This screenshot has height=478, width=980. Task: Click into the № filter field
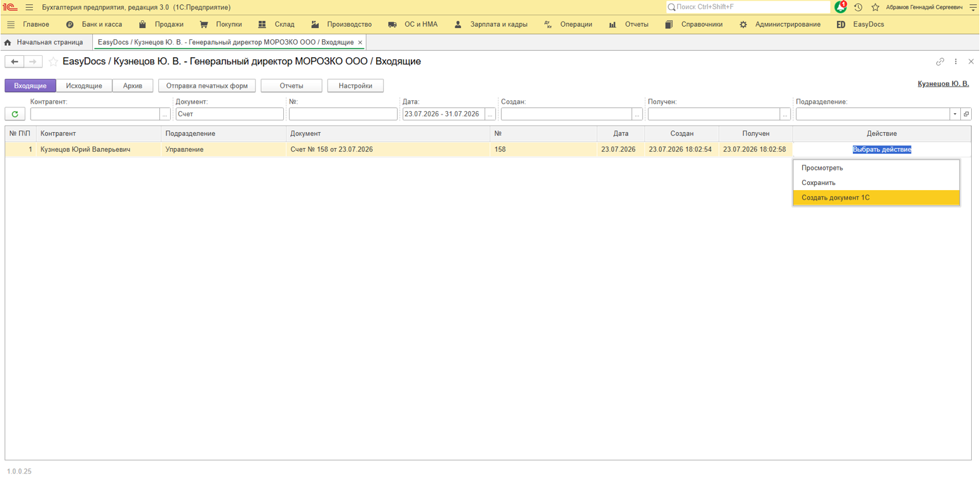343,114
